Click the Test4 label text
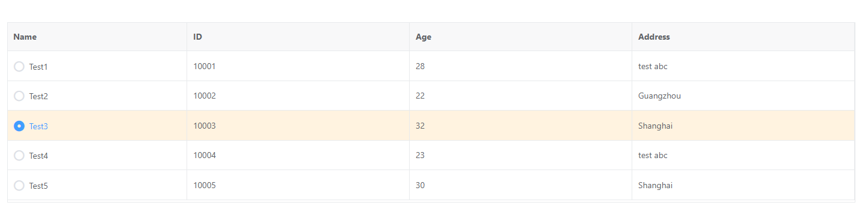Screen dimensions: 868x217 pyautogui.click(x=38, y=156)
